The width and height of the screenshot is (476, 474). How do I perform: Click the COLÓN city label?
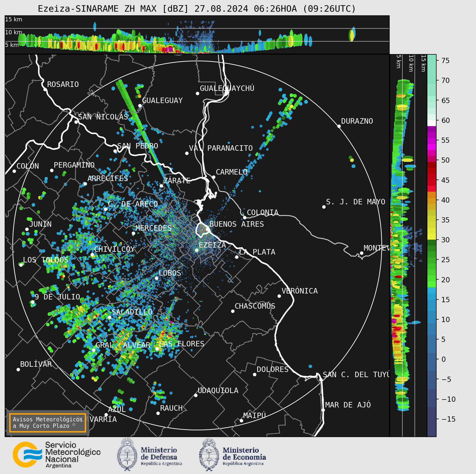tap(28, 166)
